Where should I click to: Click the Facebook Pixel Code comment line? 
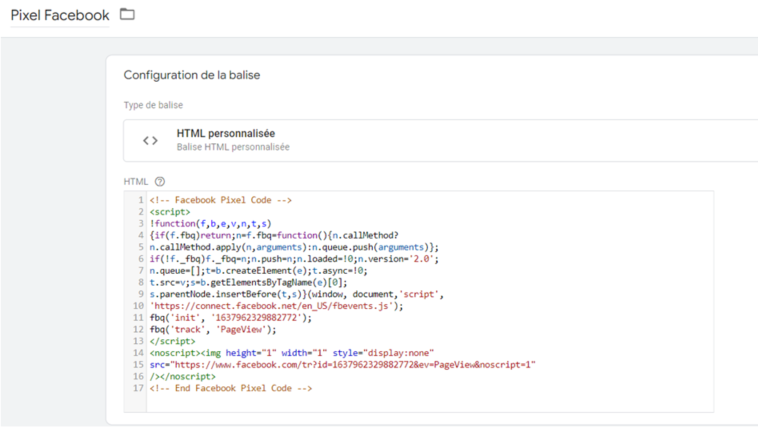220,200
